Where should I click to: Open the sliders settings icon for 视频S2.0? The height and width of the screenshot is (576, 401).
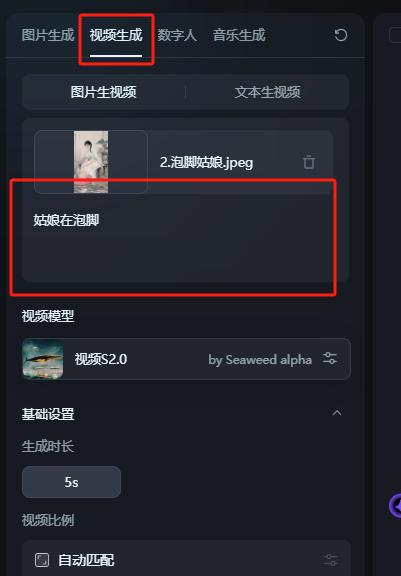[x=330, y=358]
